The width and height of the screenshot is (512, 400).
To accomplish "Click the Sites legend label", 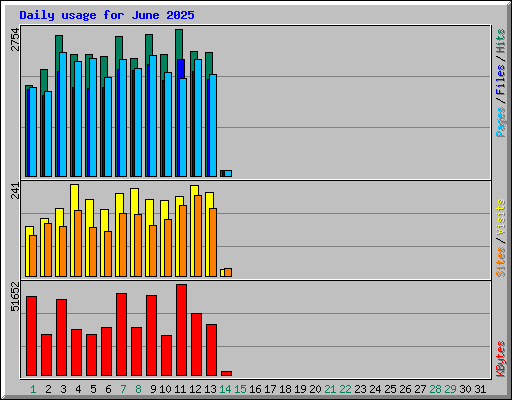I will 500,262.
